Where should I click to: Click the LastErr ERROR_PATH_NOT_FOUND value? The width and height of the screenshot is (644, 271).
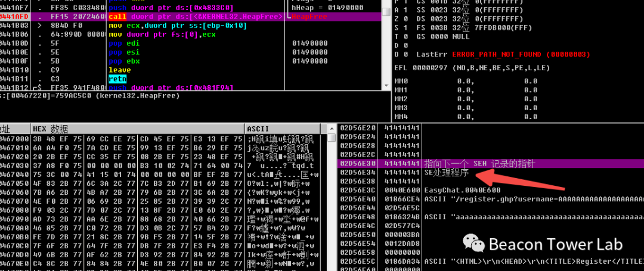point(521,55)
